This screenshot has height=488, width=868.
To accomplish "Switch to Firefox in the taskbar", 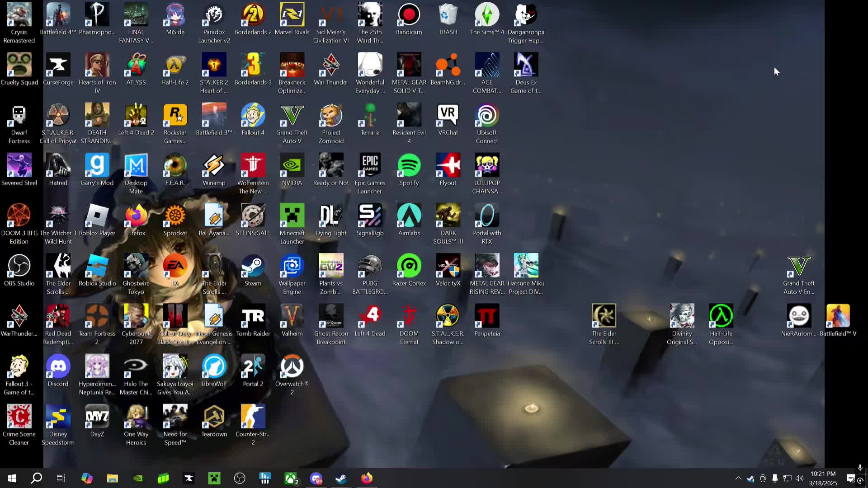I will coord(367,478).
